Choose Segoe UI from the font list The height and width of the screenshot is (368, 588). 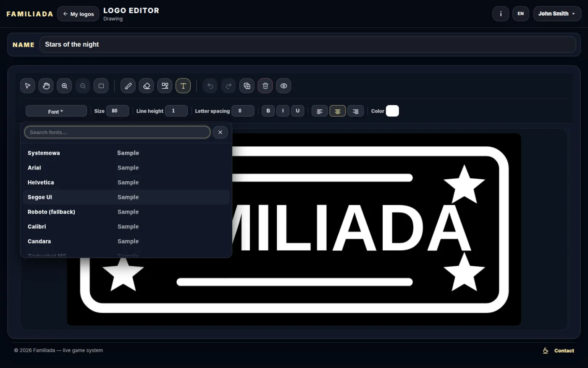click(x=126, y=197)
